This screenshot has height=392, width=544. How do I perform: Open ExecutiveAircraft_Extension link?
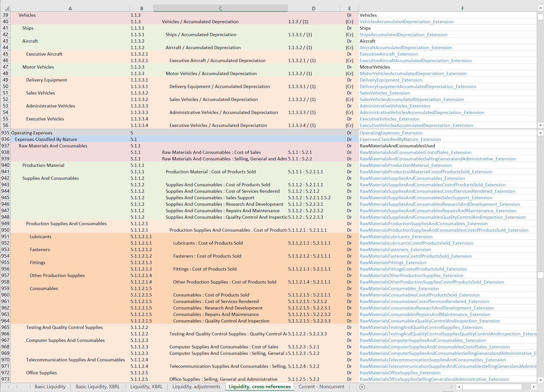coord(389,54)
